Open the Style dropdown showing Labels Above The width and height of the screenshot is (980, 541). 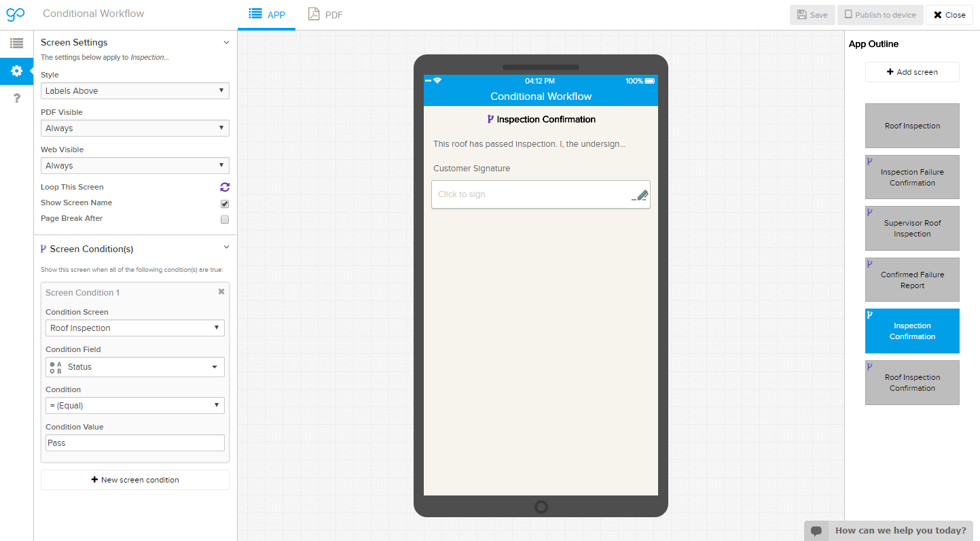point(134,91)
